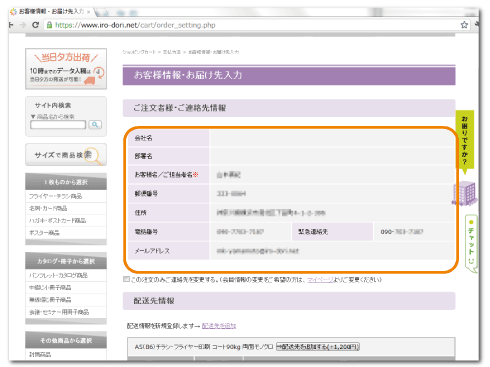The width and height of the screenshot is (490, 367).
Task: Check the この注文のみご連絡先を変更する checkbox
Action: click(126, 279)
